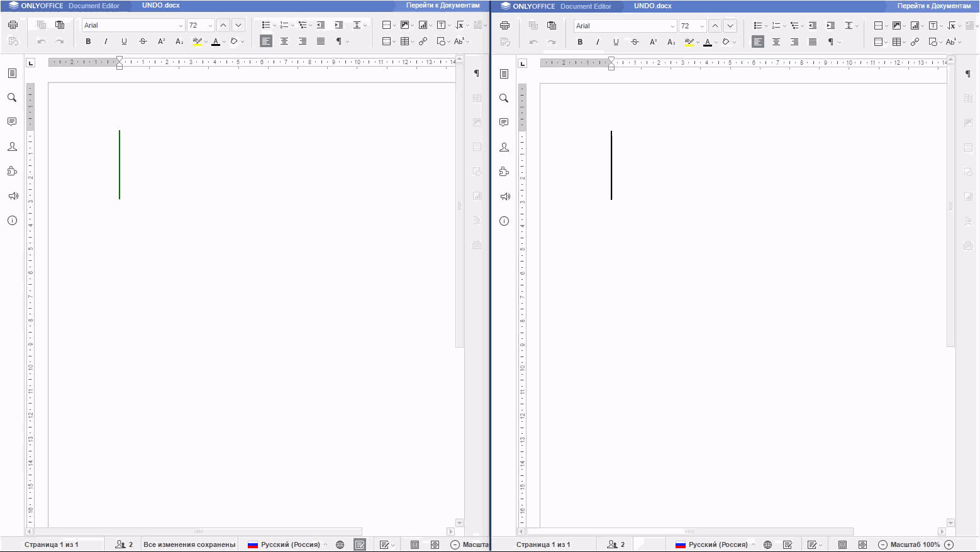Open search panel in right window
Screen dimensions: 980x552
[x=504, y=98]
